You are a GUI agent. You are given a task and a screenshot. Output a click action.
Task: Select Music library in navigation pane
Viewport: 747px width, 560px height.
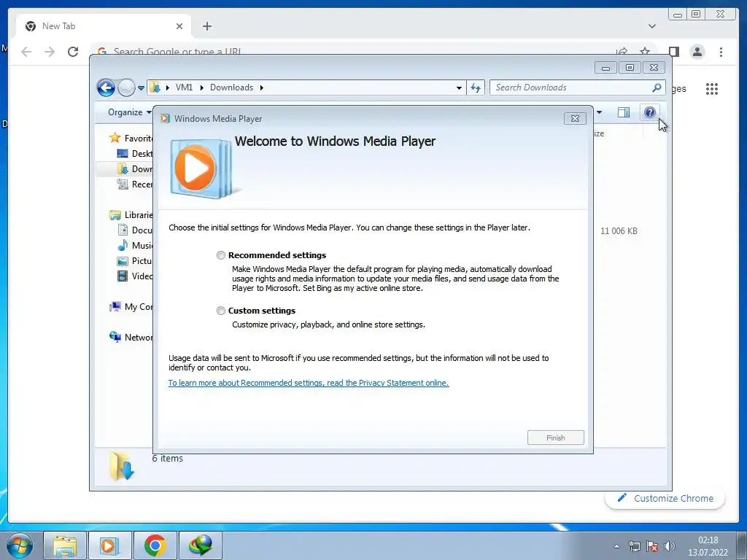(135, 245)
